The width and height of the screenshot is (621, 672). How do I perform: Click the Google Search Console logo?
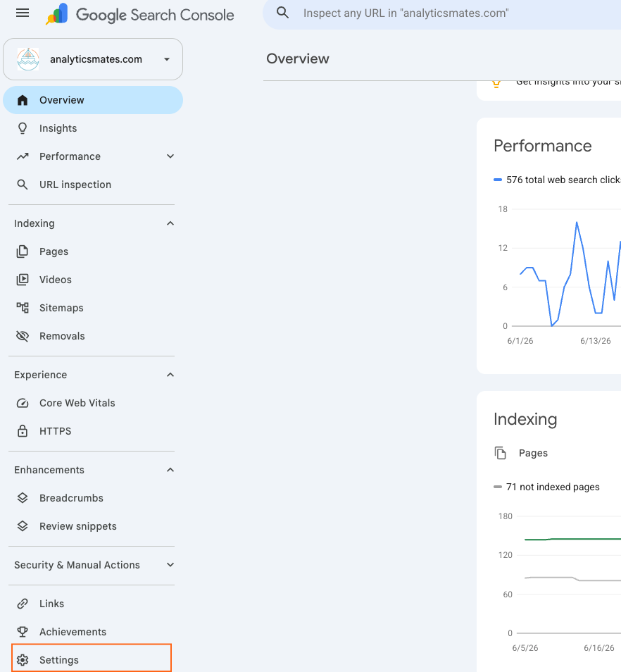140,15
